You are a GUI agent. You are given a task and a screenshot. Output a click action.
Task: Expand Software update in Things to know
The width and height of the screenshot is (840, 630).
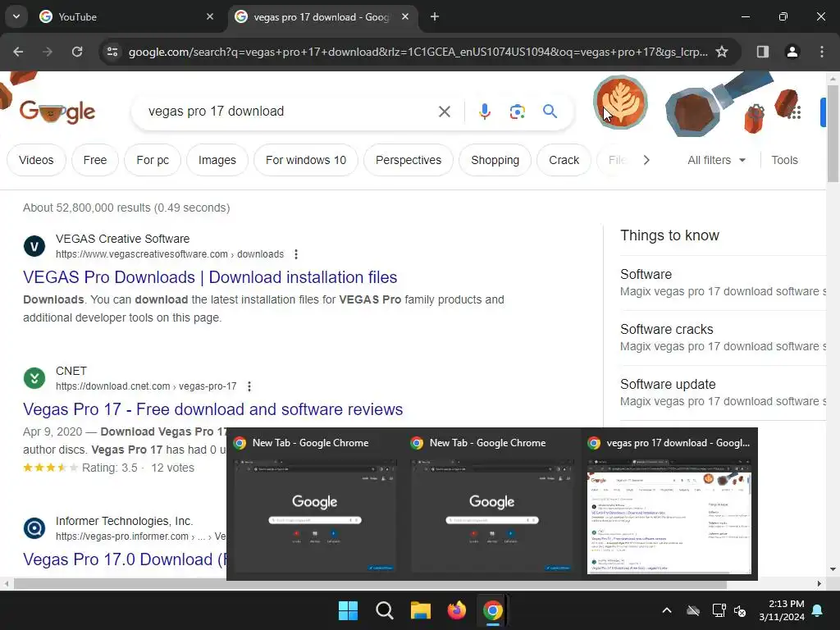coord(723,393)
